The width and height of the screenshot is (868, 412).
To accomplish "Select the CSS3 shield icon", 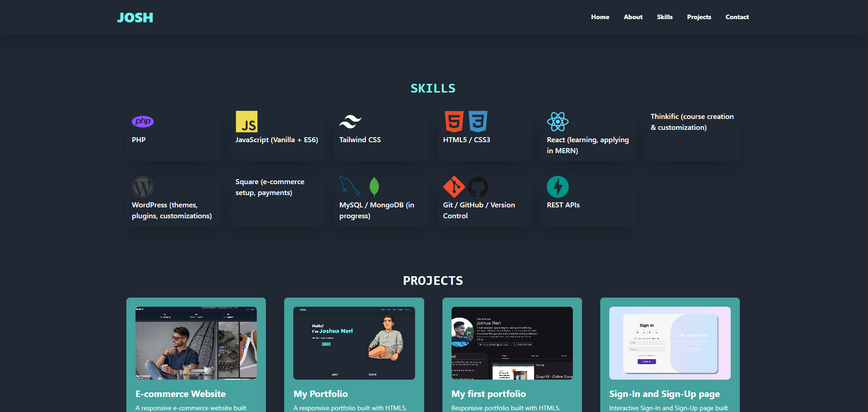I will tap(478, 122).
